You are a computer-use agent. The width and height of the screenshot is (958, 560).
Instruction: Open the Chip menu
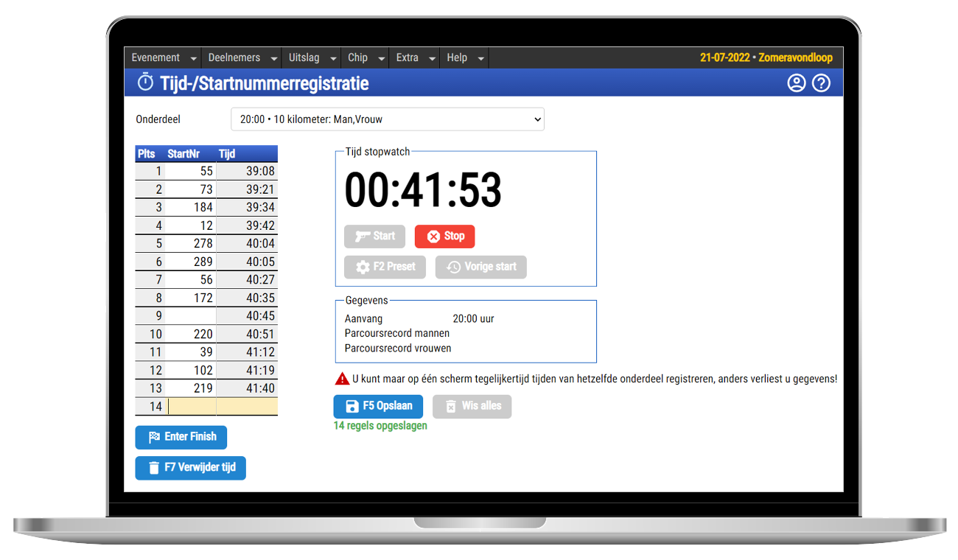(358, 57)
